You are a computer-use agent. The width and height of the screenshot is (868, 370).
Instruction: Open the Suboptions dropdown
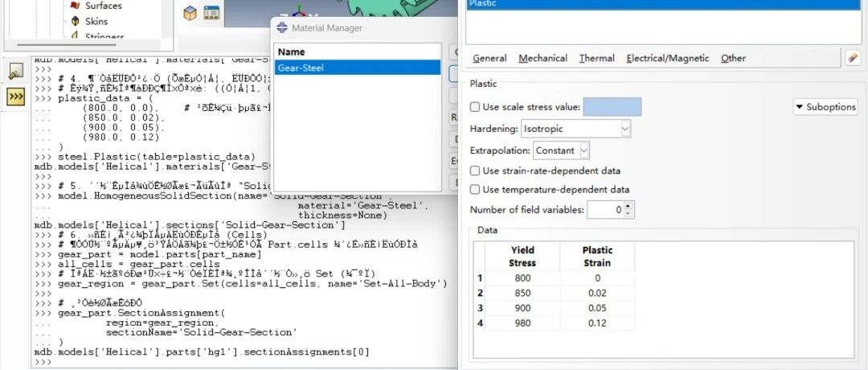coord(825,107)
